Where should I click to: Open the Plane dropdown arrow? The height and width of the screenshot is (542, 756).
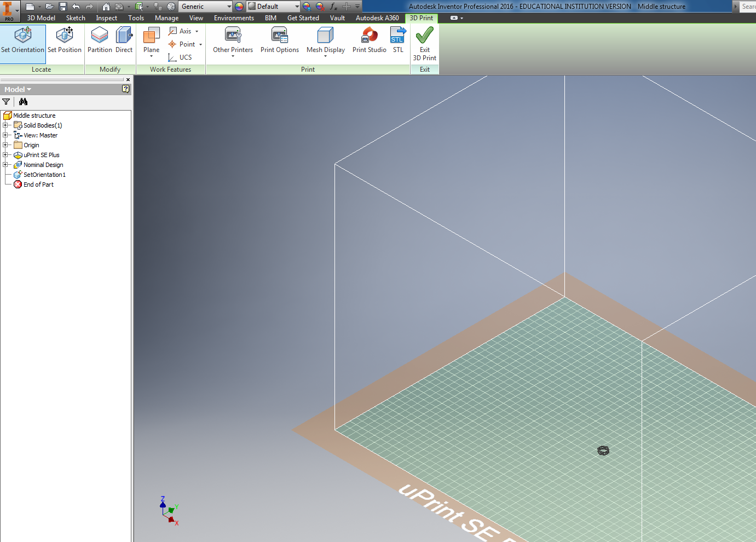(x=151, y=56)
